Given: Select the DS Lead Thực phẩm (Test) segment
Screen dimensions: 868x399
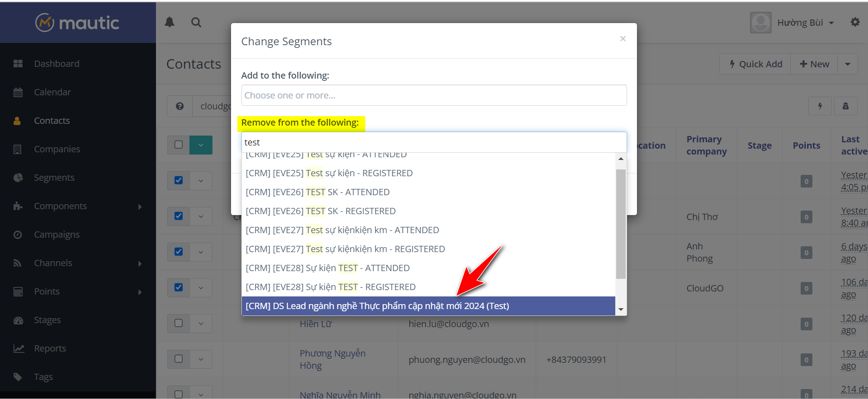Looking at the screenshot, I should 377,306.
